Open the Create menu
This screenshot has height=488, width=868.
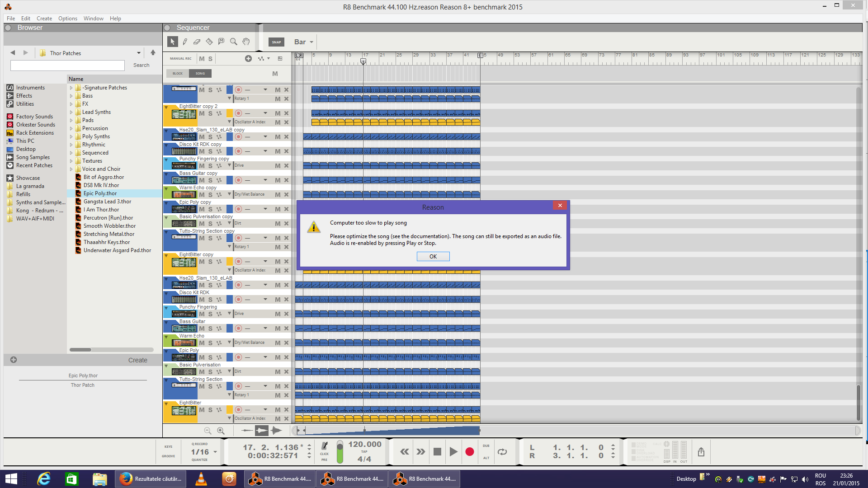(44, 19)
